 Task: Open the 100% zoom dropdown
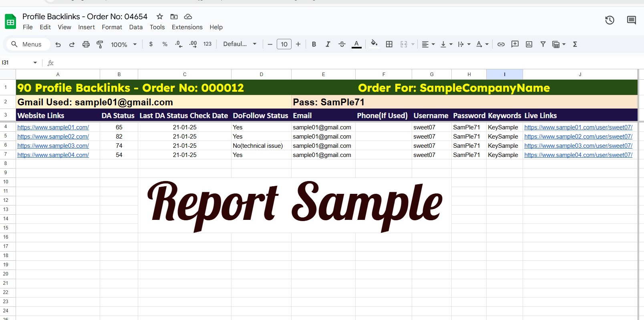pyautogui.click(x=124, y=44)
